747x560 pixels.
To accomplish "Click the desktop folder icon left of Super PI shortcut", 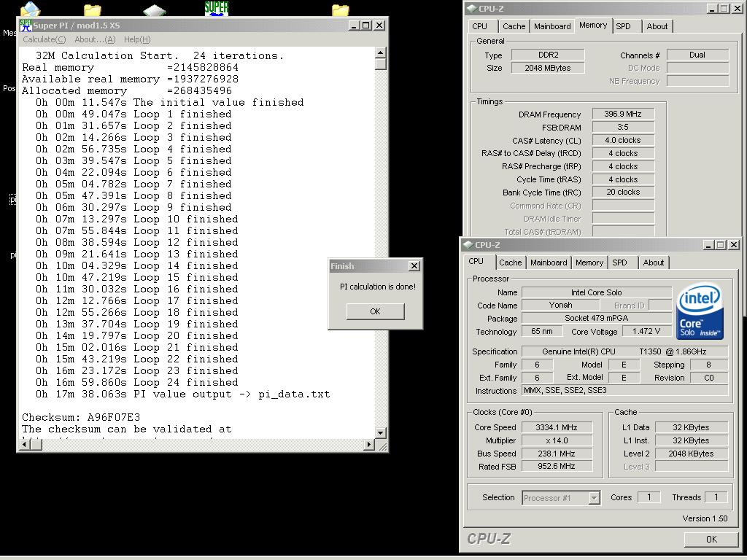I will click(93, 9).
